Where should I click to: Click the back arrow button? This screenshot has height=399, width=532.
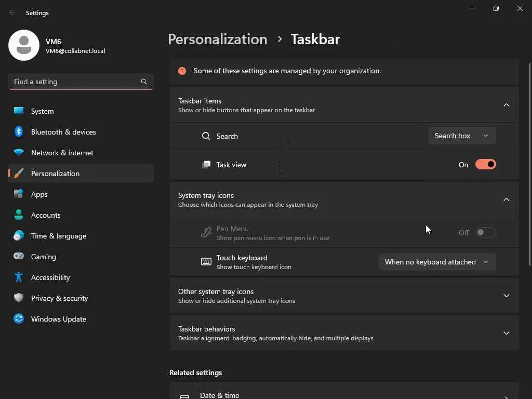click(12, 13)
